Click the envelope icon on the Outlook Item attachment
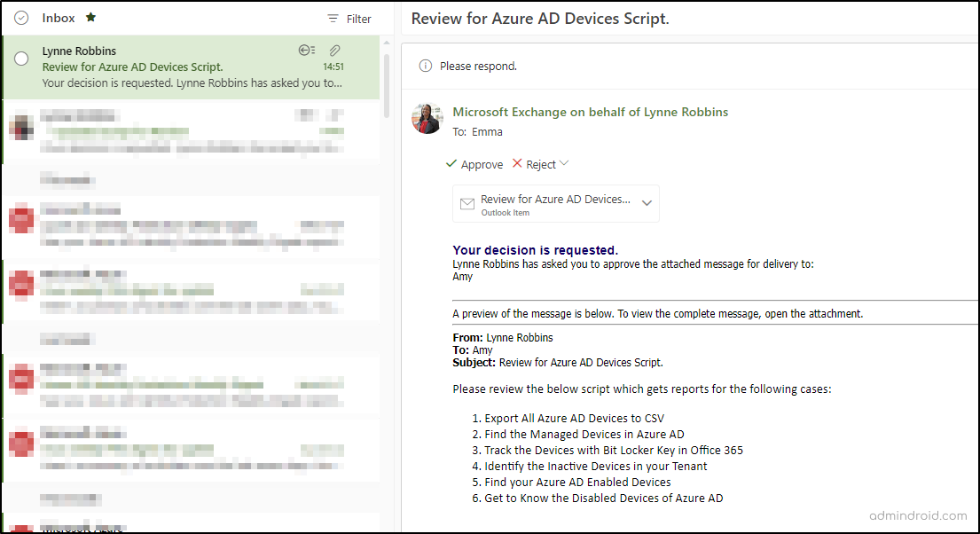 click(467, 203)
